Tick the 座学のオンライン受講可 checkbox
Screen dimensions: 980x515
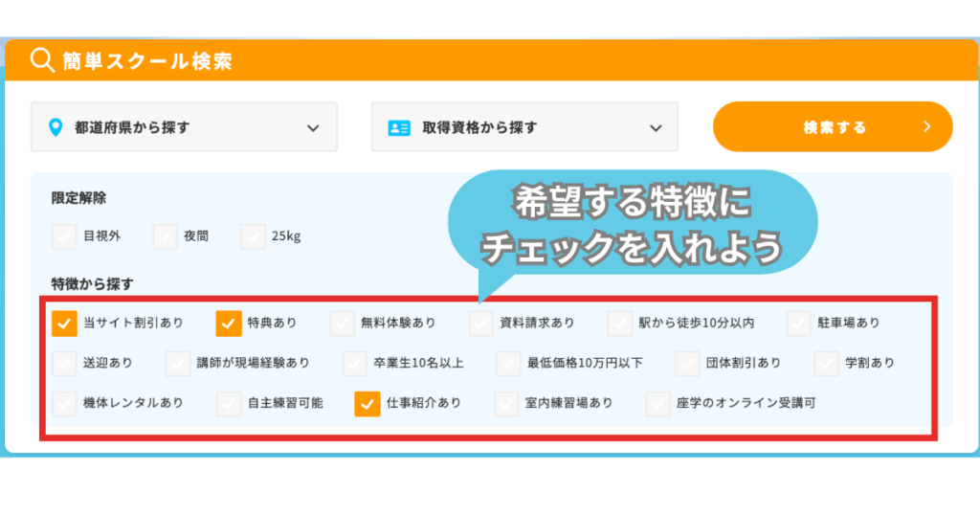click(658, 404)
